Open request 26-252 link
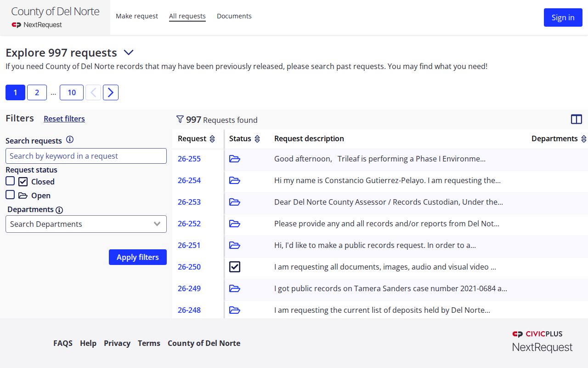This screenshot has width=588, height=368. pyautogui.click(x=189, y=224)
